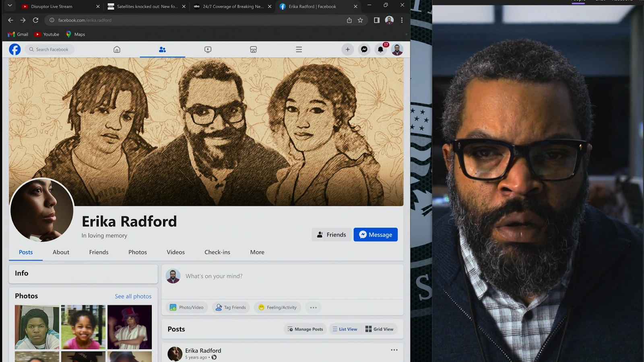644x362 pixels.
Task: Click the Erika Radford post author name
Action: (203, 351)
